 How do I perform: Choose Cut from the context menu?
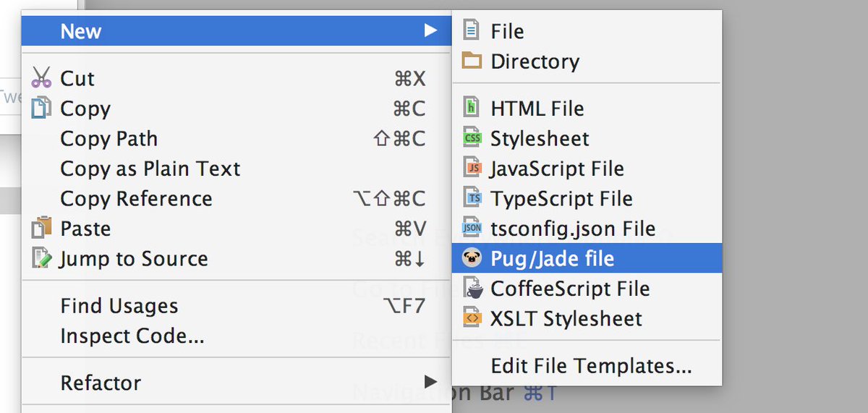pyautogui.click(x=237, y=78)
